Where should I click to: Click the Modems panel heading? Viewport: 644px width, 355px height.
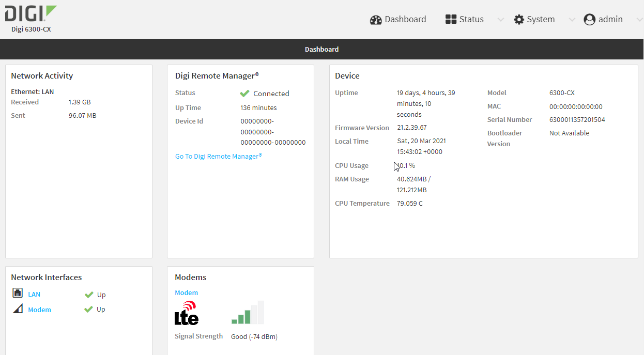coord(191,277)
